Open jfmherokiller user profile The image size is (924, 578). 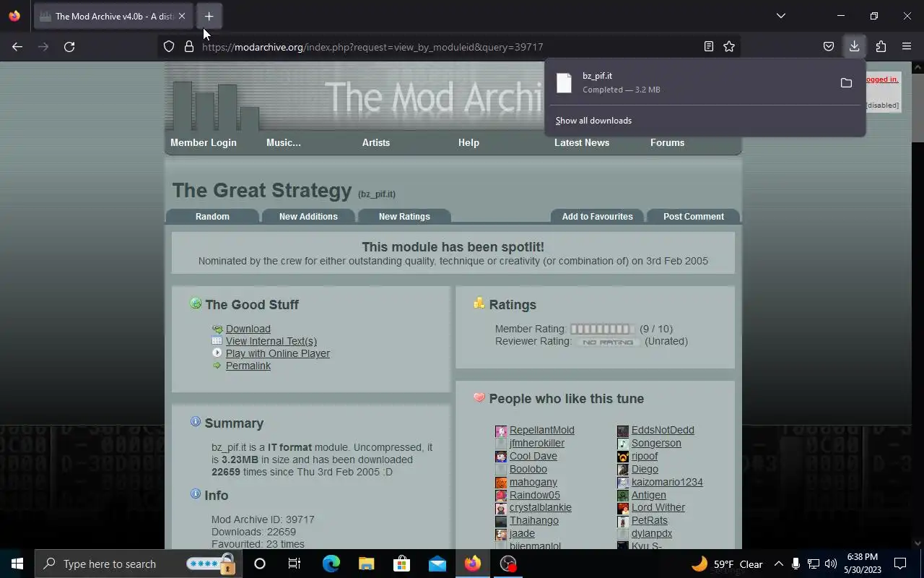coord(537,443)
